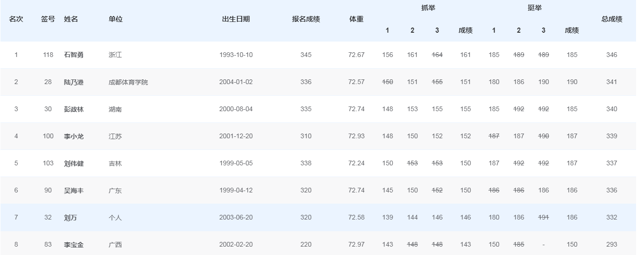Click the unit cell 吉林
644x255 pixels.
pos(115,163)
